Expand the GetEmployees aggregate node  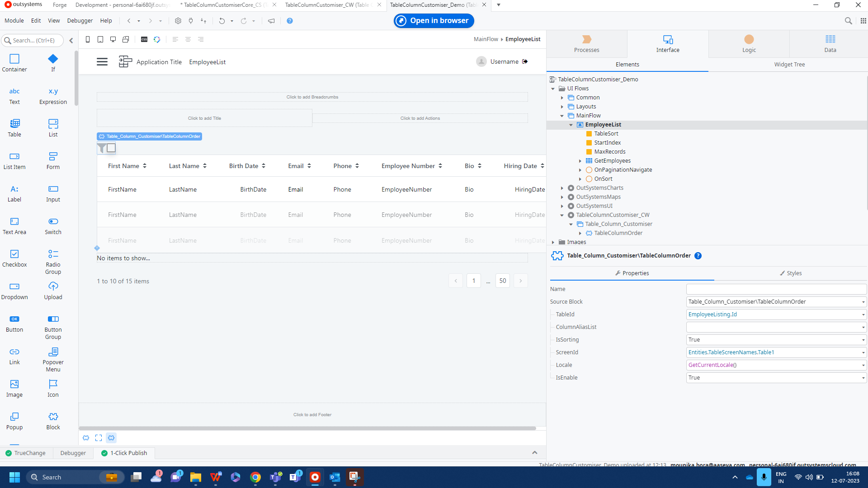tap(580, 161)
